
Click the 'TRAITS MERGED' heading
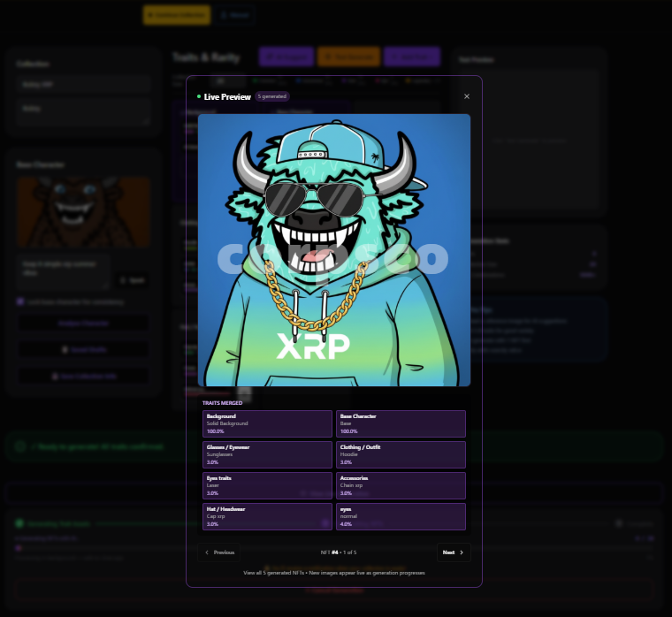(223, 403)
